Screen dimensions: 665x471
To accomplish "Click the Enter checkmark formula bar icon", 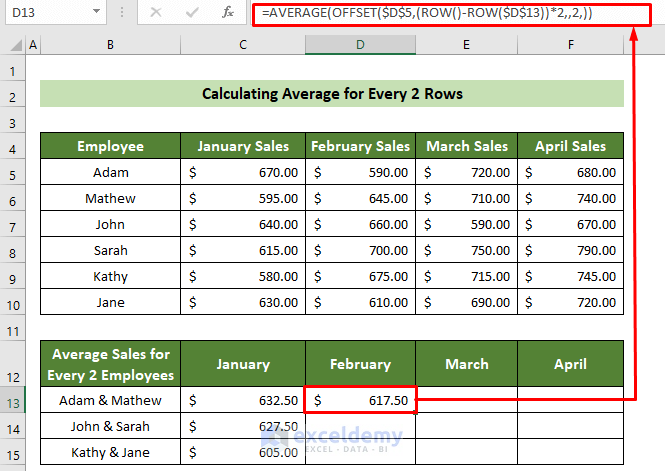I will pyautogui.click(x=192, y=13).
